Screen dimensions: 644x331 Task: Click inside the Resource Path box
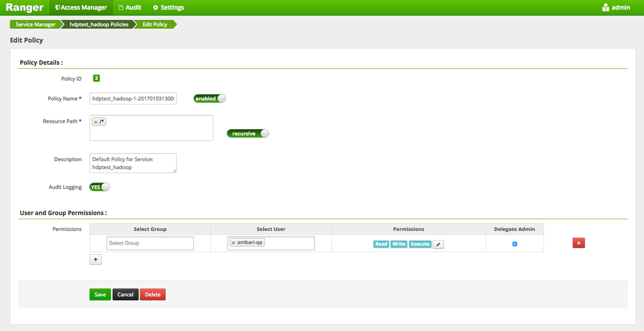coord(151,128)
